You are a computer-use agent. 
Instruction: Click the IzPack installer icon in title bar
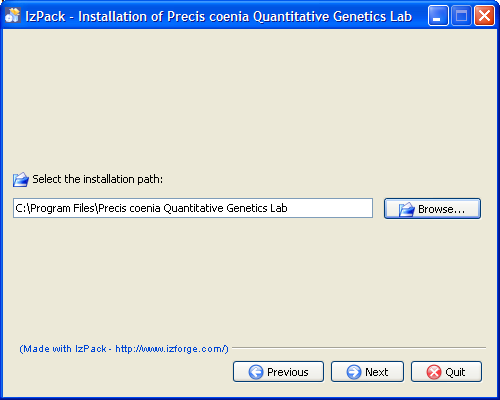coord(13,15)
